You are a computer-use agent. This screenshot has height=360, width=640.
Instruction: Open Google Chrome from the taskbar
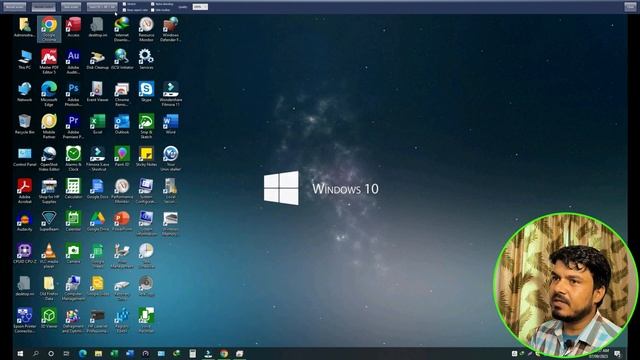tap(224, 353)
